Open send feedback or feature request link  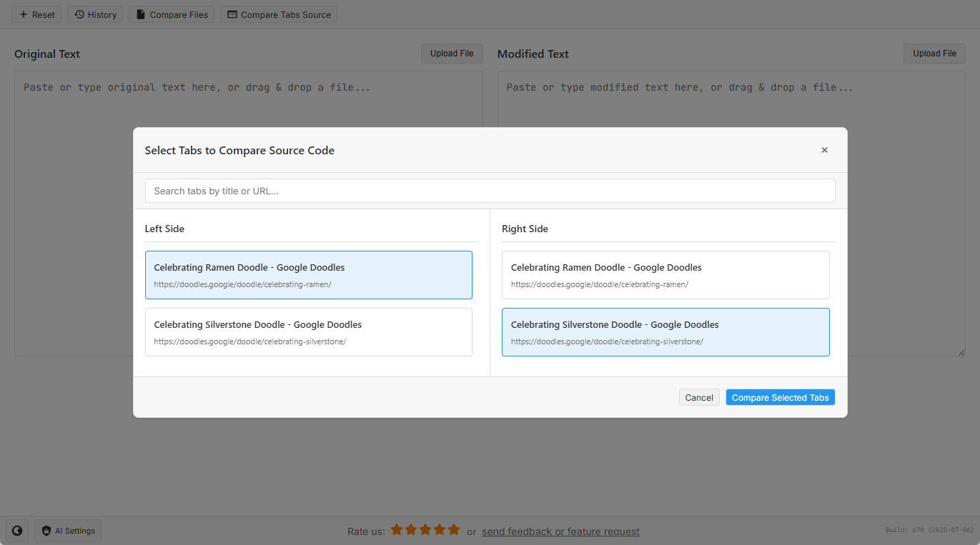pyautogui.click(x=560, y=531)
